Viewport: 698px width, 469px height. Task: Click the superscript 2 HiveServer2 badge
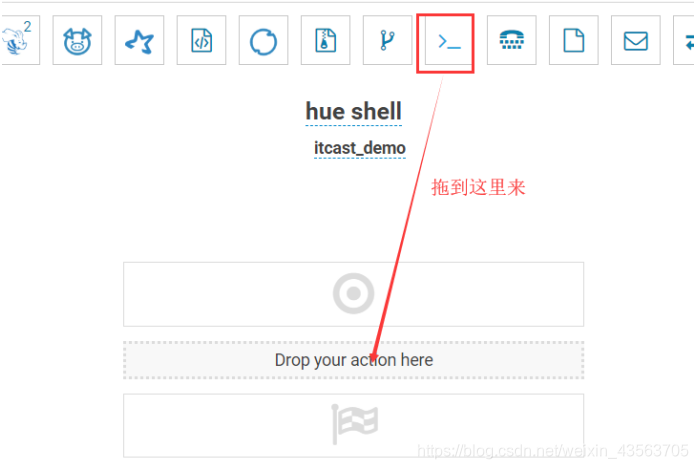point(28,27)
